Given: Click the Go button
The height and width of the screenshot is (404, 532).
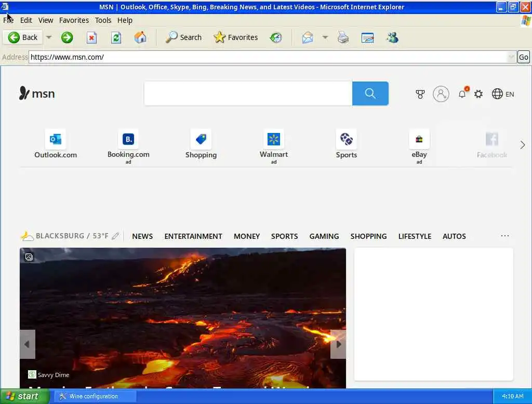Looking at the screenshot, I should pos(524,57).
